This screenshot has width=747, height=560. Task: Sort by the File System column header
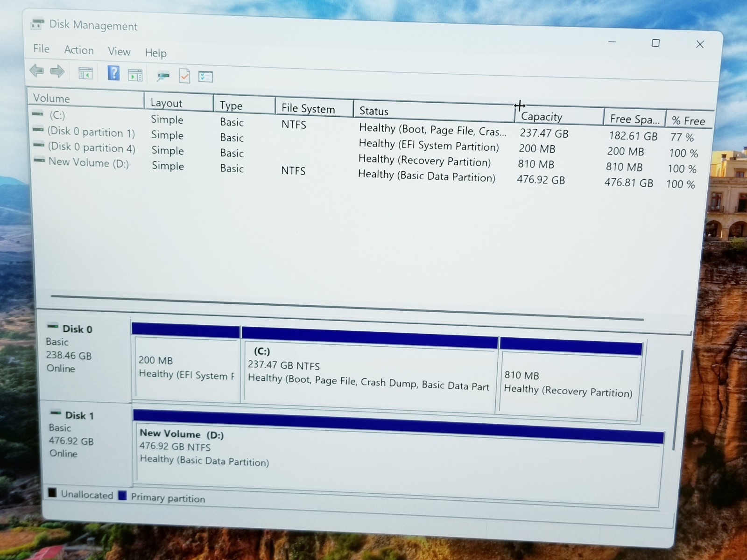coord(314,108)
